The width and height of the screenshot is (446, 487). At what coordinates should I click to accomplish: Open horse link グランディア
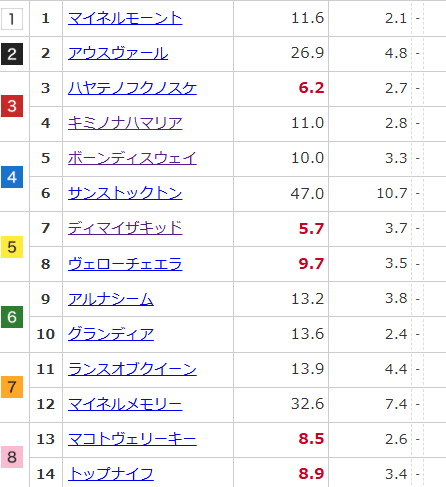(x=111, y=334)
